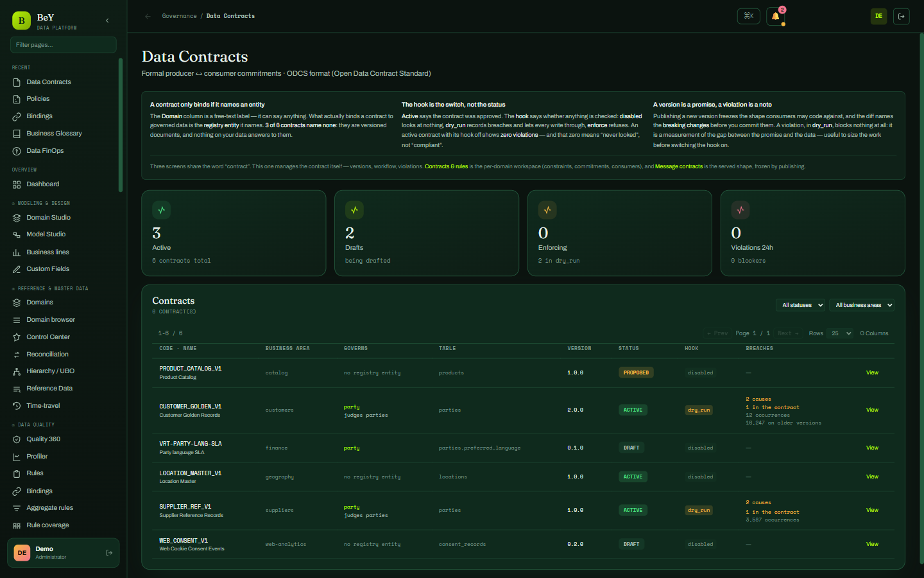Click Next page button
This screenshot has height=578, width=924.
[x=788, y=333]
